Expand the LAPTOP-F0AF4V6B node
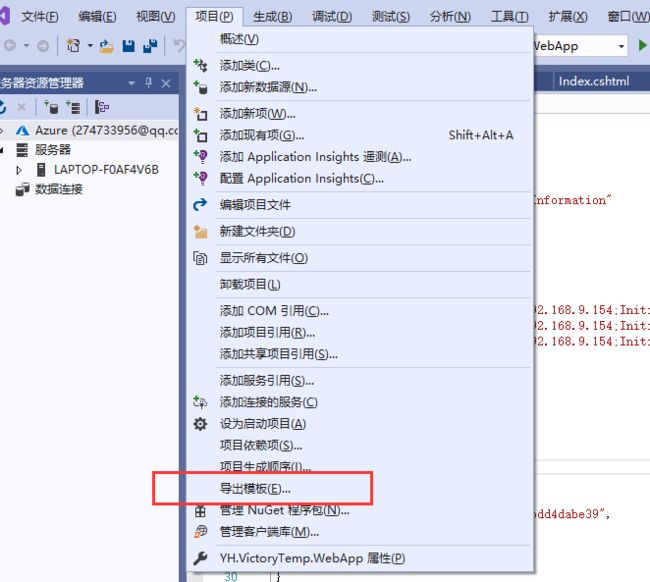The image size is (650, 582). click(x=19, y=170)
